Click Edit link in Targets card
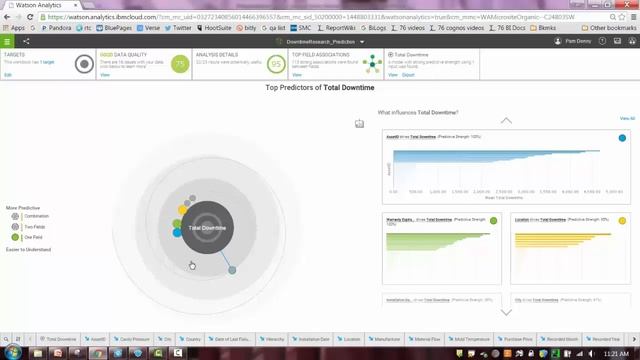This screenshot has height=360, width=640. click(8, 75)
